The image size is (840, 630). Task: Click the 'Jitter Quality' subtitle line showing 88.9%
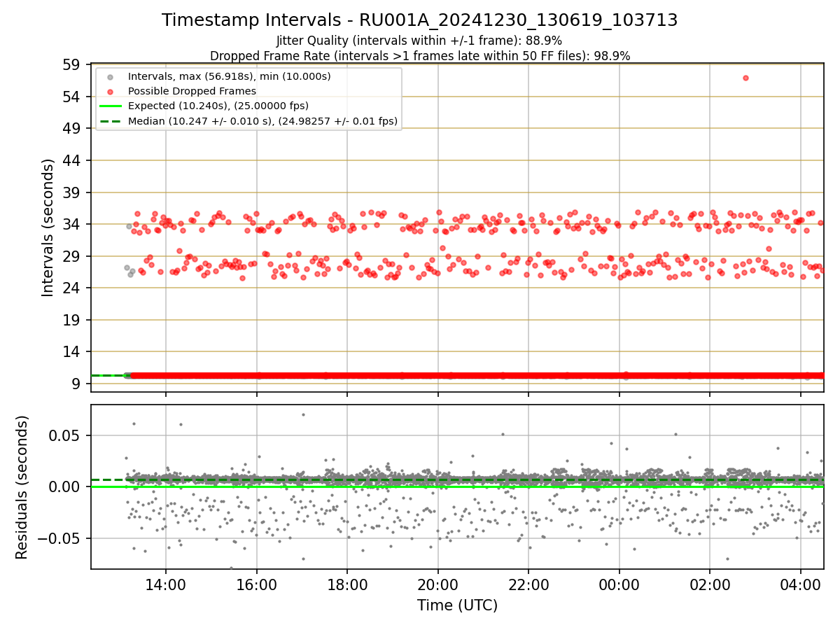tap(419, 41)
